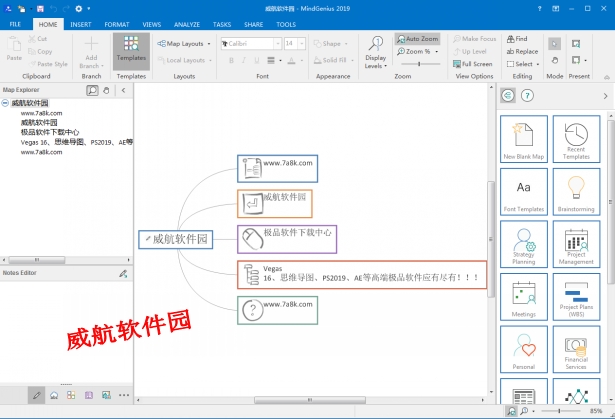Open Recent Templates
This screenshot has height=419, width=615.
576,139
